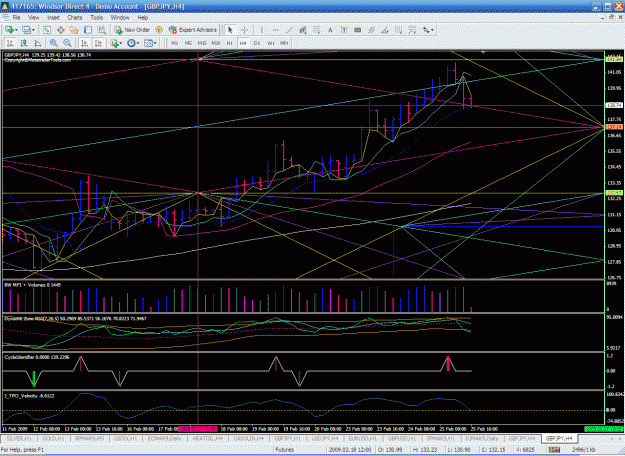Zoom in on the chart
The width and height of the screenshot is (625, 456).
[x=53, y=43]
